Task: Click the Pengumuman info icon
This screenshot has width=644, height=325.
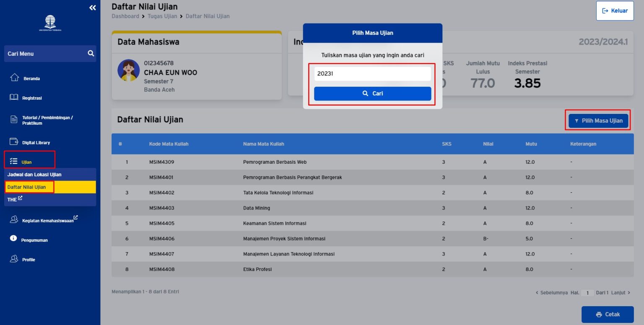Action: pos(13,238)
